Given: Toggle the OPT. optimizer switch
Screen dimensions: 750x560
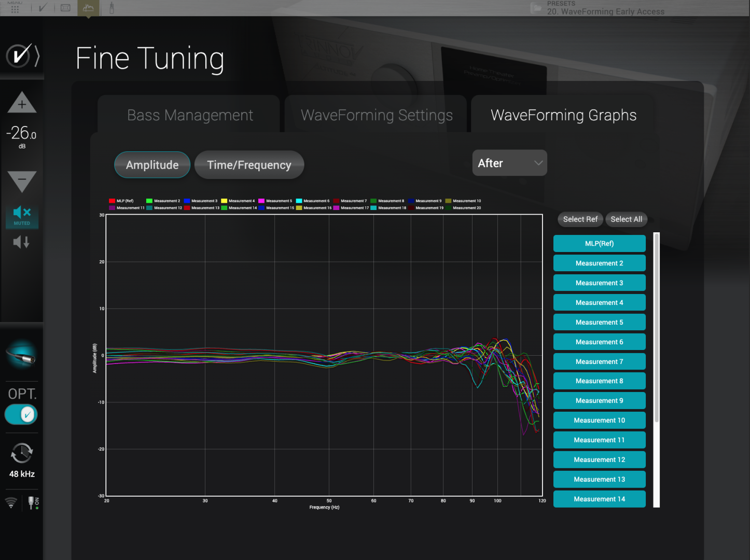Looking at the screenshot, I should (21, 414).
